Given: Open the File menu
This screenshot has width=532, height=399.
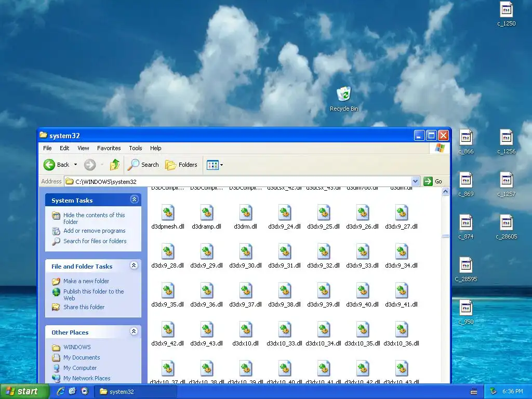Looking at the screenshot, I should click(47, 148).
